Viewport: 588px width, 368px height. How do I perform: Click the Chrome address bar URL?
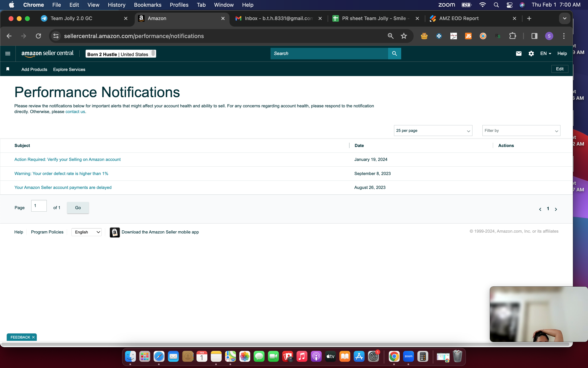[134, 36]
